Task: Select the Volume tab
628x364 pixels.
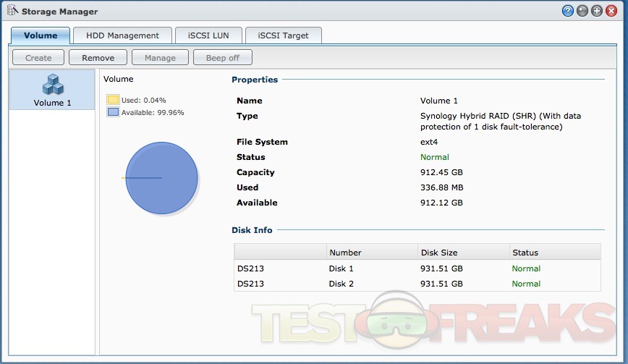Action: (x=41, y=35)
